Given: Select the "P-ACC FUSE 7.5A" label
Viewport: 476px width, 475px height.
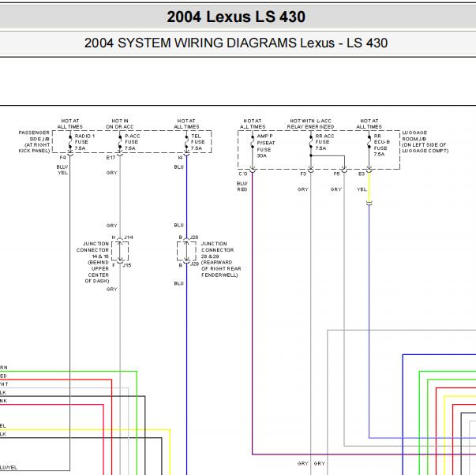Looking at the screenshot, I should [132, 142].
